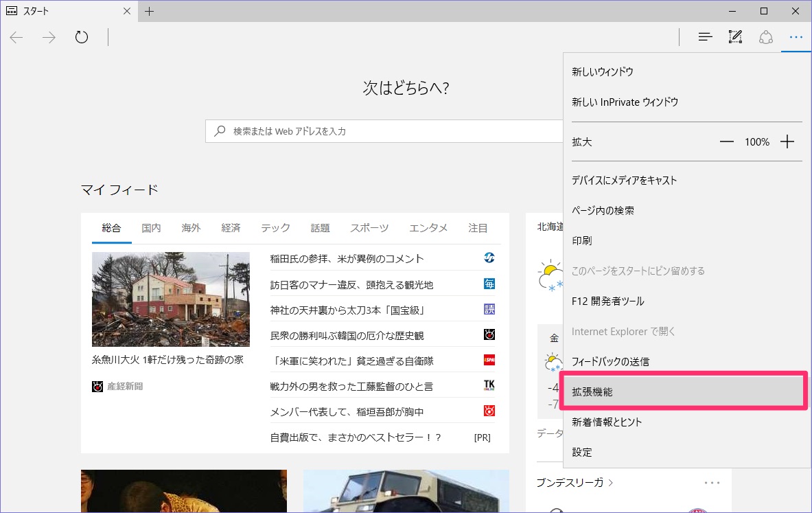Screen dimensions: 812x513
Task: Select 新しいウィンドウ menu item
Action: [686, 71]
